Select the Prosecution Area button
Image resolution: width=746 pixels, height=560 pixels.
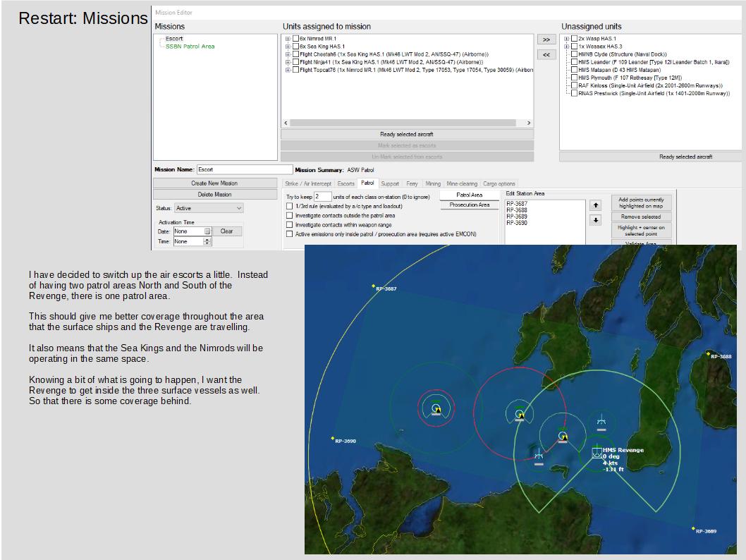point(469,205)
